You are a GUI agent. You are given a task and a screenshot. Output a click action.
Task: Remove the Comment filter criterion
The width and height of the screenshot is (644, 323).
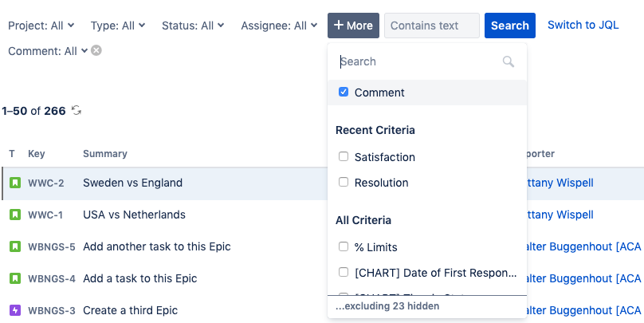(x=96, y=51)
